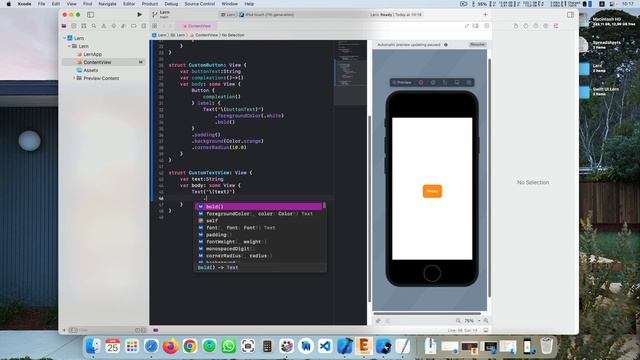This screenshot has height=360, width=640.
Task: Click the canvas vertical scrollbar
Action: (x=489, y=178)
